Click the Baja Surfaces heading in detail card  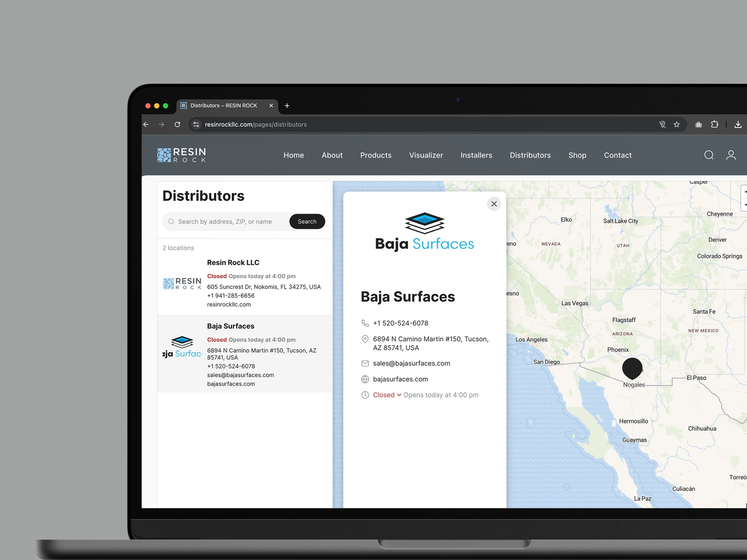[x=408, y=297]
